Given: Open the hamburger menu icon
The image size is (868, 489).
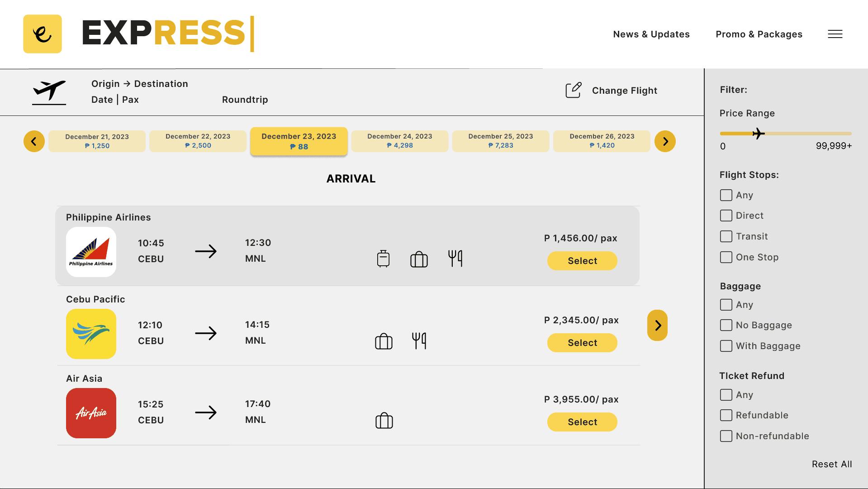Looking at the screenshot, I should tap(835, 34).
